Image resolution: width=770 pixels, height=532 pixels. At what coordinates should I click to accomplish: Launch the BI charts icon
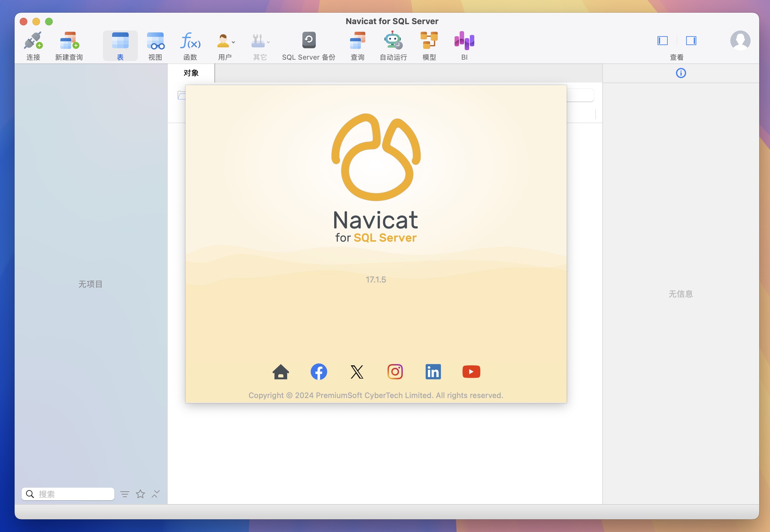464,40
